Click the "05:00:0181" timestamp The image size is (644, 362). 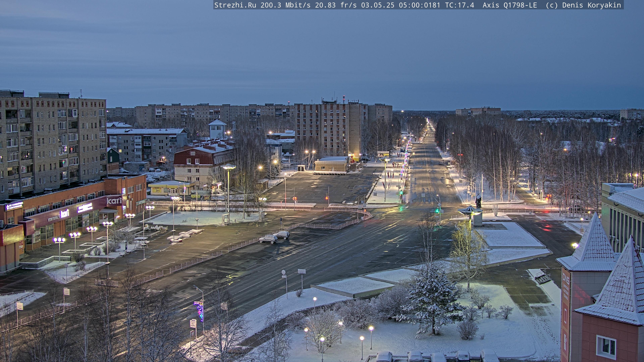(x=419, y=5)
